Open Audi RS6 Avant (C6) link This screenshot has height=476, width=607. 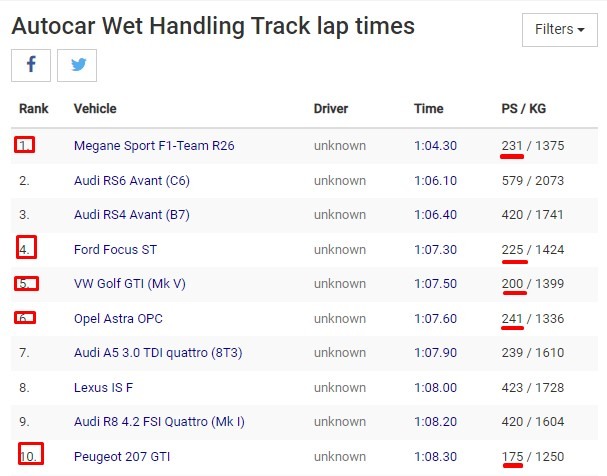coord(132,180)
